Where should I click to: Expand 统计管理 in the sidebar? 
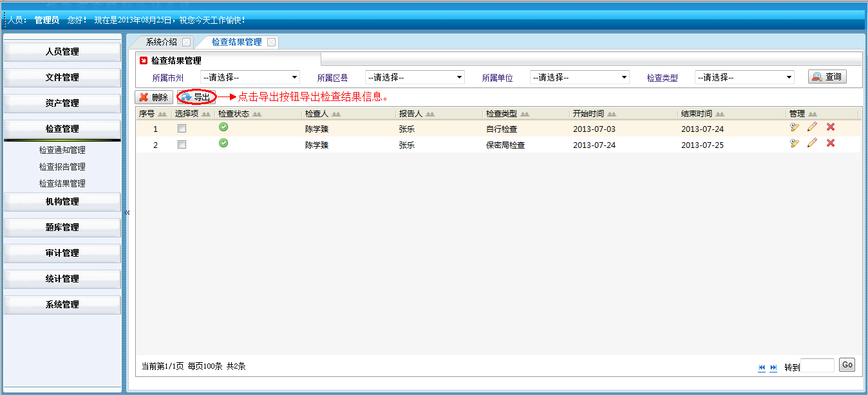(x=62, y=279)
